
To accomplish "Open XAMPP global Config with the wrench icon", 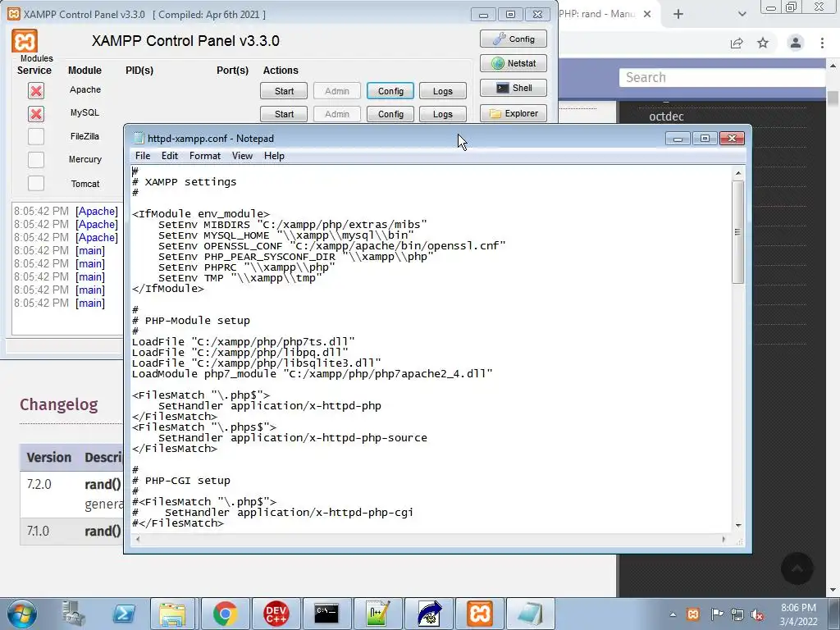I will 514,39.
